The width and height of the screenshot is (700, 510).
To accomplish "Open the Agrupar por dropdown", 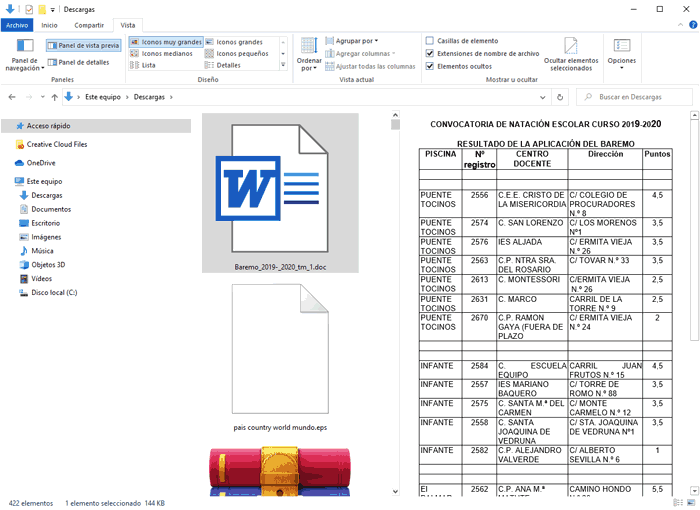I will [352, 41].
